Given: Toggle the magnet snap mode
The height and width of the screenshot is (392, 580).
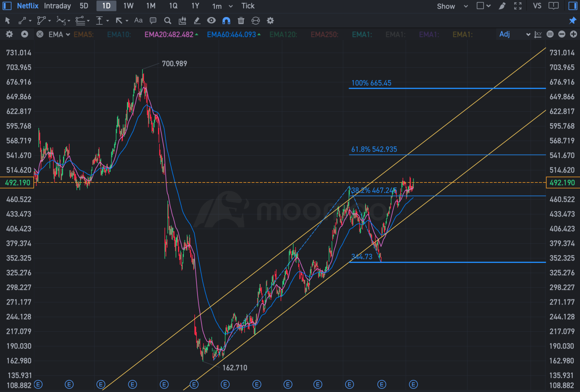Looking at the screenshot, I should tap(226, 21).
